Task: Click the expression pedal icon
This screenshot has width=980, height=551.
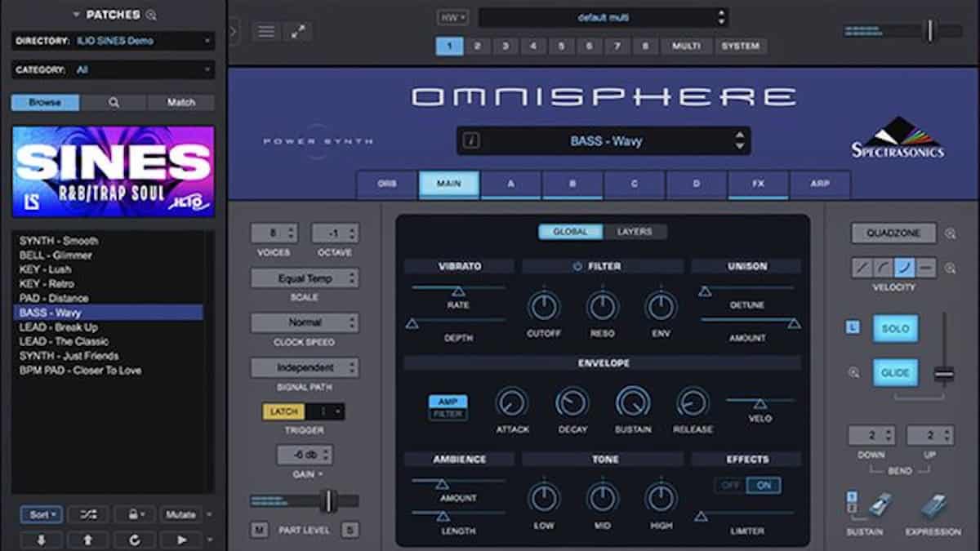Action: point(932,505)
